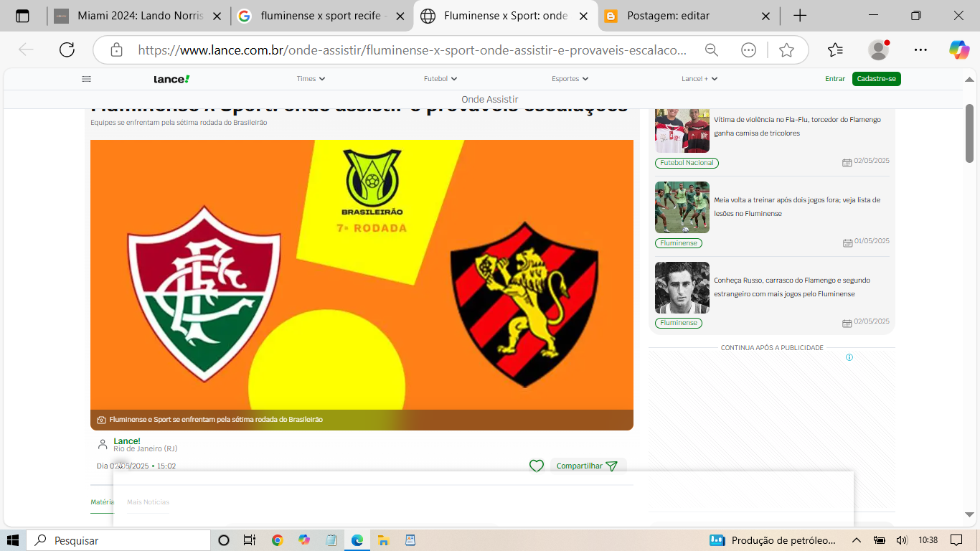This screenshot has width=980, height=551.
Task: Click the scrollbar down arrow
Action: tap(969, 514)
